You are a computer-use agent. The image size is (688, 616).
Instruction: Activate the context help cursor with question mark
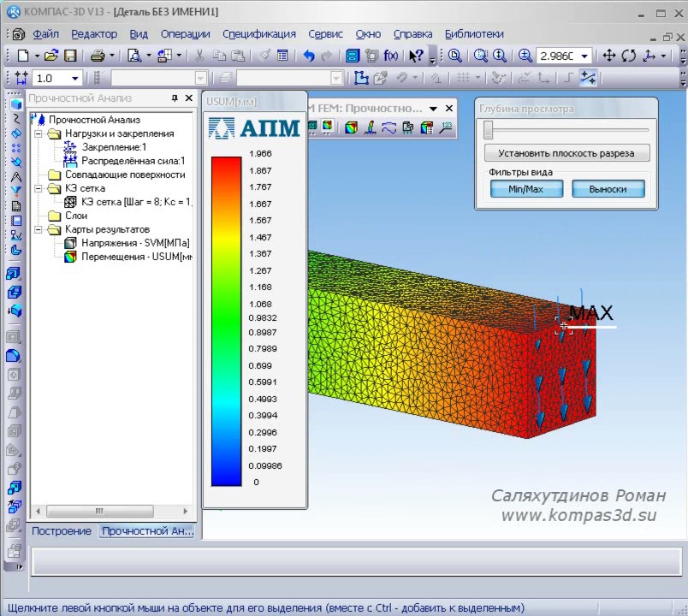[416, 56]
